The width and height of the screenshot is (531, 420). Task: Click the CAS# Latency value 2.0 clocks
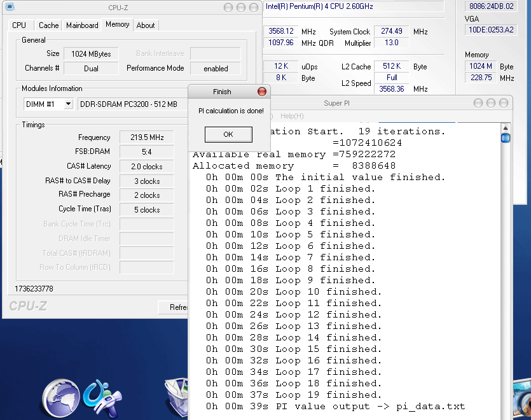tap(147, 167)
